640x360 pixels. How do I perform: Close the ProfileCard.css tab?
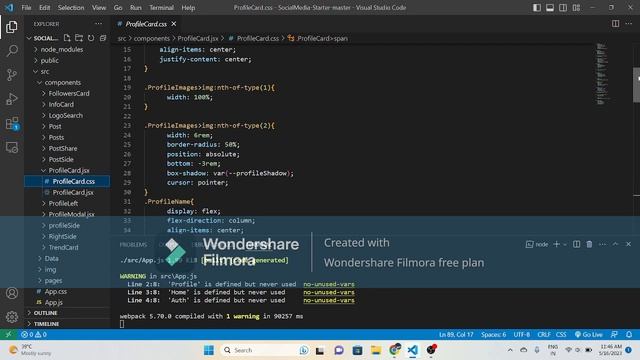174,24
